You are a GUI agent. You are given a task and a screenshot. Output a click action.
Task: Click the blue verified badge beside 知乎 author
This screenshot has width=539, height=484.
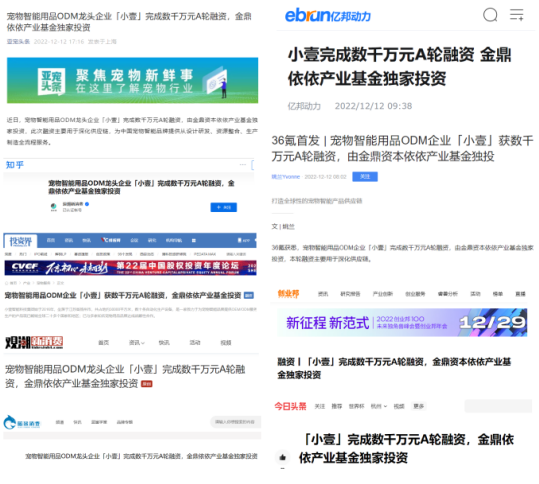87,204
